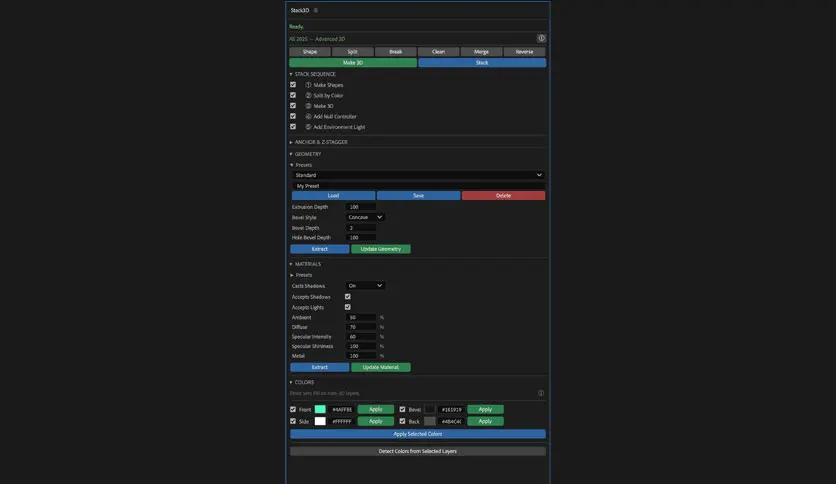The image size is (836, 484).
Task: Toggle the Back color checkbox
Action: click(403, 421)
